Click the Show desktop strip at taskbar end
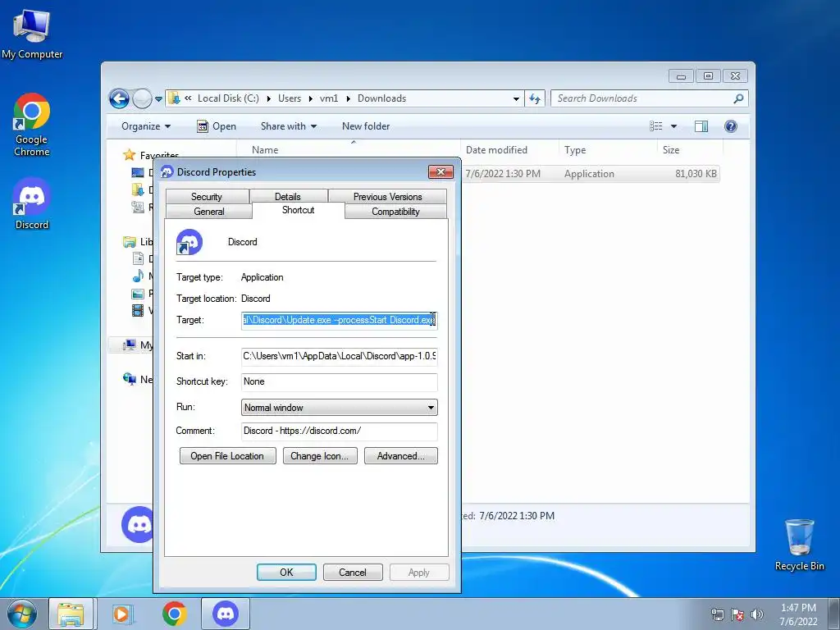This screenshot has width=840, height=630. click(x=834, y=614)
